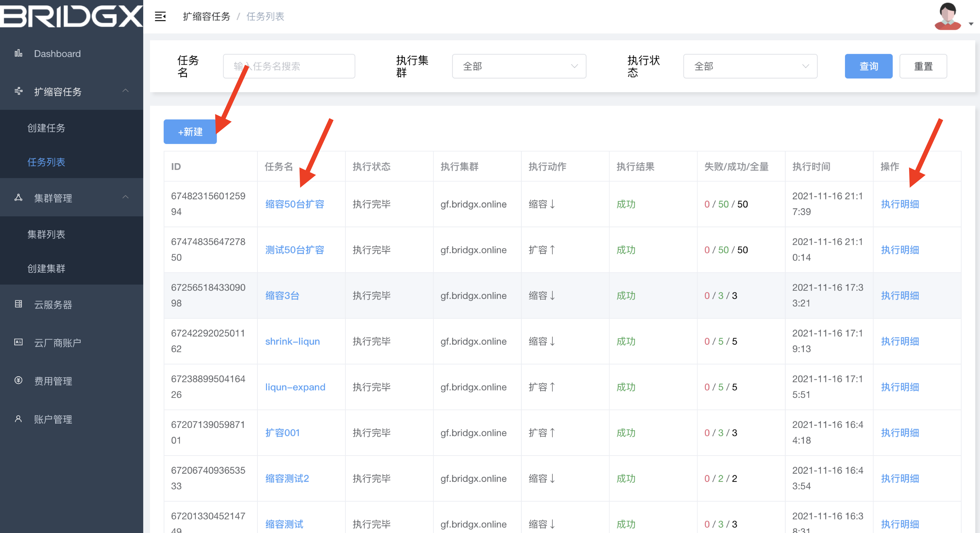Click the task name search input field
The height and width of the screenshot is (533, 980).
[x=289, y=66]
